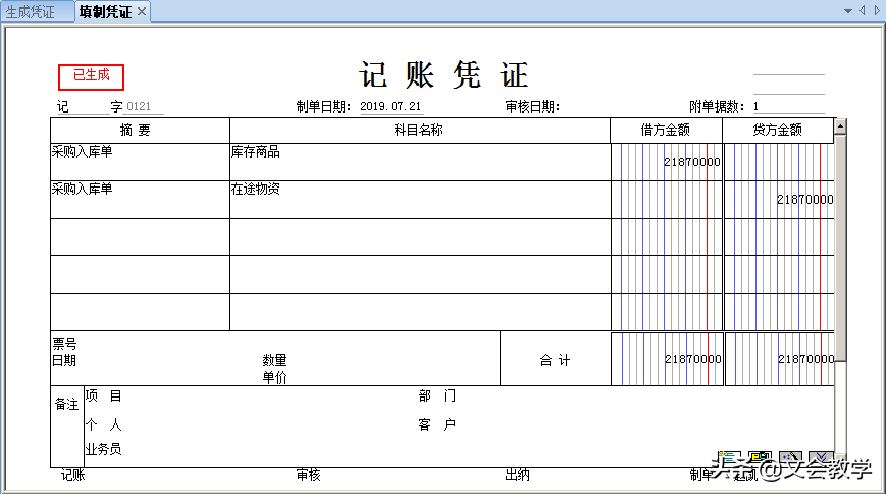Switch to the 生成凭证 tab
This screenshot has height=495, width=887.
[31, 12]
